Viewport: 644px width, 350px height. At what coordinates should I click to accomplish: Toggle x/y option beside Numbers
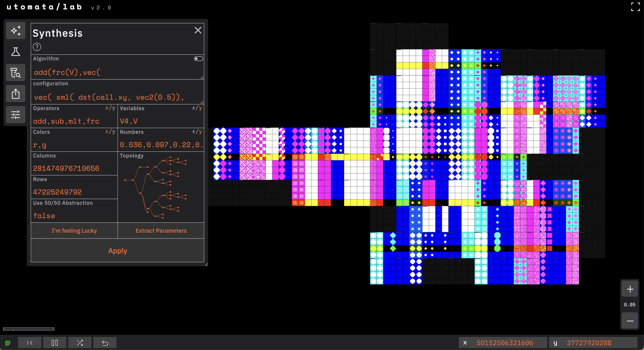coord(197,131)
